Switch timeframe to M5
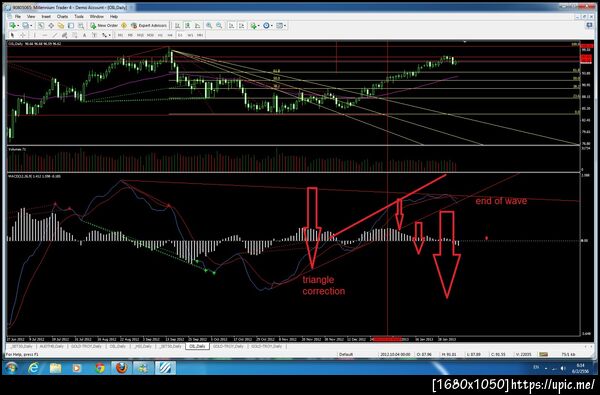Viewport: 600px width, 395px height. 130,35
